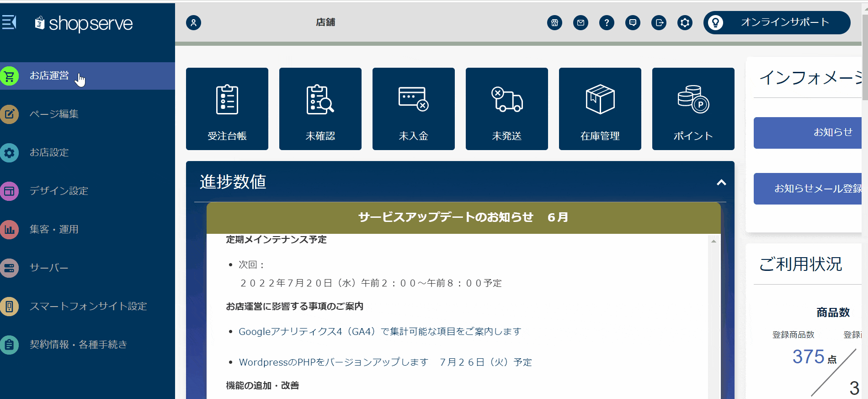Open the 未入金 unpaid orders tile
868x399 pixels.
pyautogui.click(x=414, y=109)
